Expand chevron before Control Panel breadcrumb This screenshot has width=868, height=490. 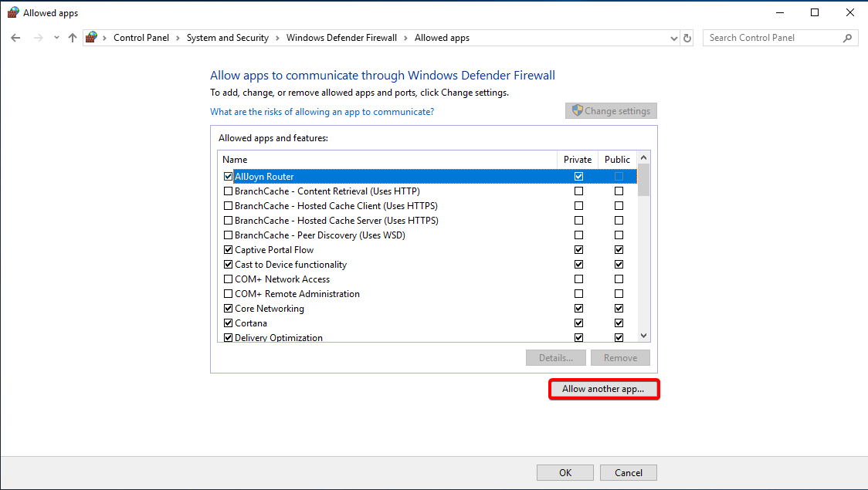point(104,38)
